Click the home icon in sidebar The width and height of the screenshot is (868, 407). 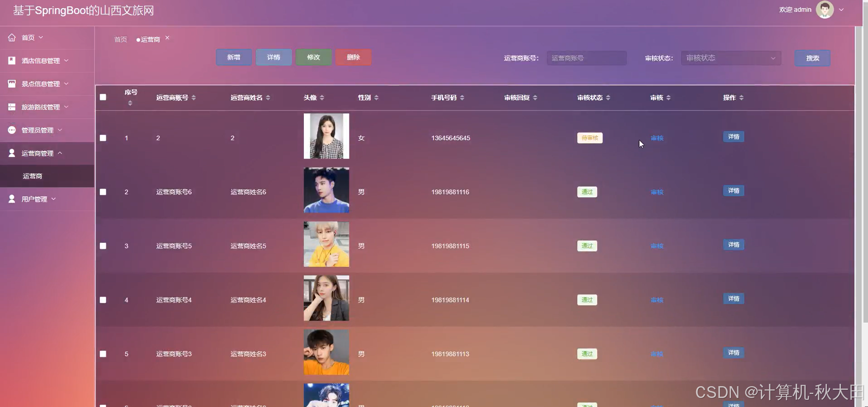pyautogui.click(x=12, y=38)
